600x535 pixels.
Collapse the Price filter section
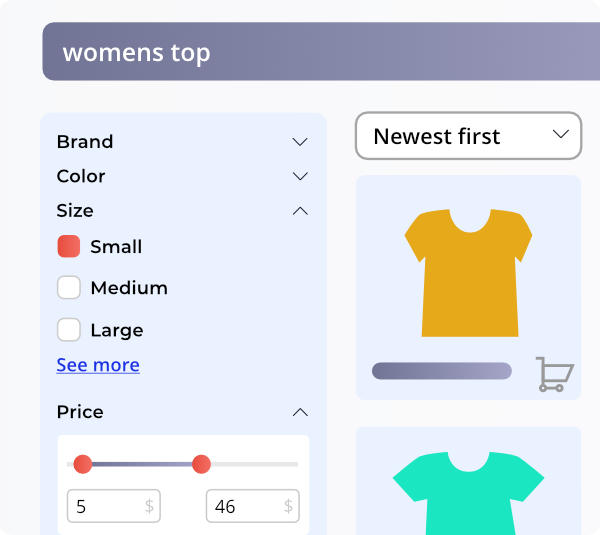tap(299, 412)
